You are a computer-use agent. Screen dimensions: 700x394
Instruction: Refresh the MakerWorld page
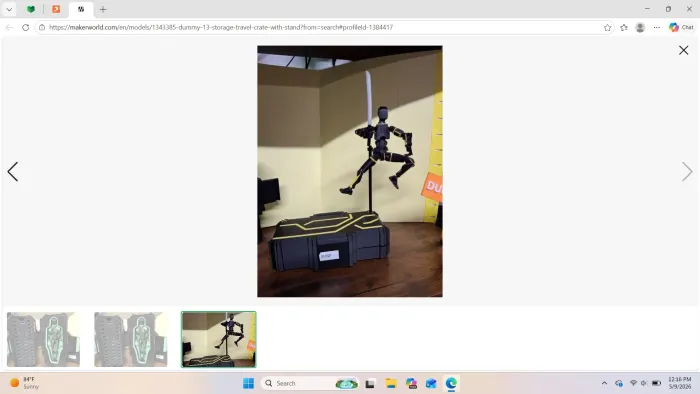[x=25, y=27]
